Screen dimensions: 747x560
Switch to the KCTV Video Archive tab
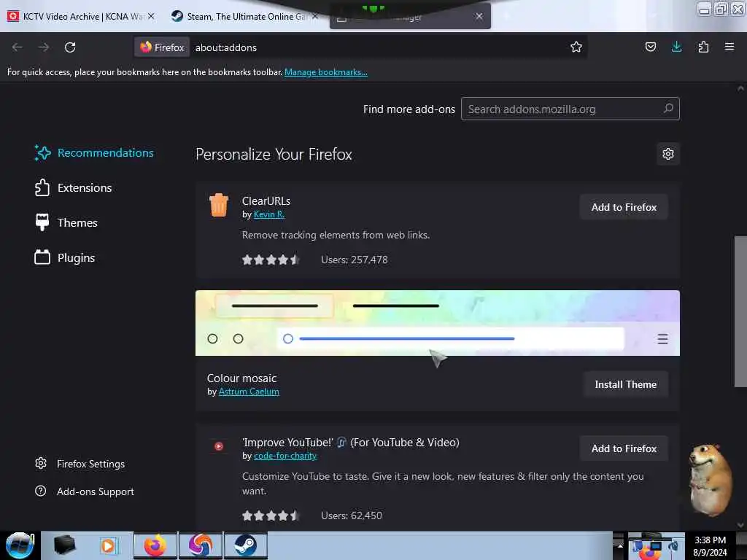coord(81,16)
